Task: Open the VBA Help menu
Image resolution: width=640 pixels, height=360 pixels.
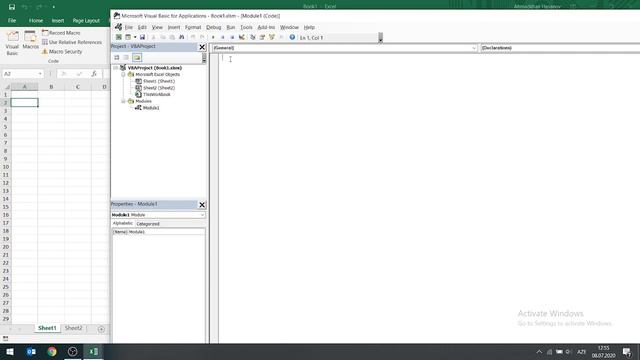Action: [309, 27]
